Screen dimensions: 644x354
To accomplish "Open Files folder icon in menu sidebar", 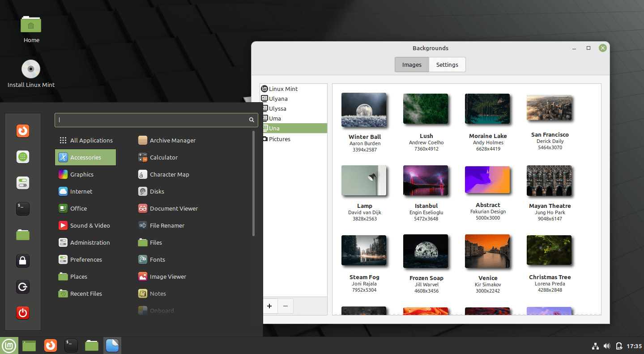I will [x=23, y=234].
